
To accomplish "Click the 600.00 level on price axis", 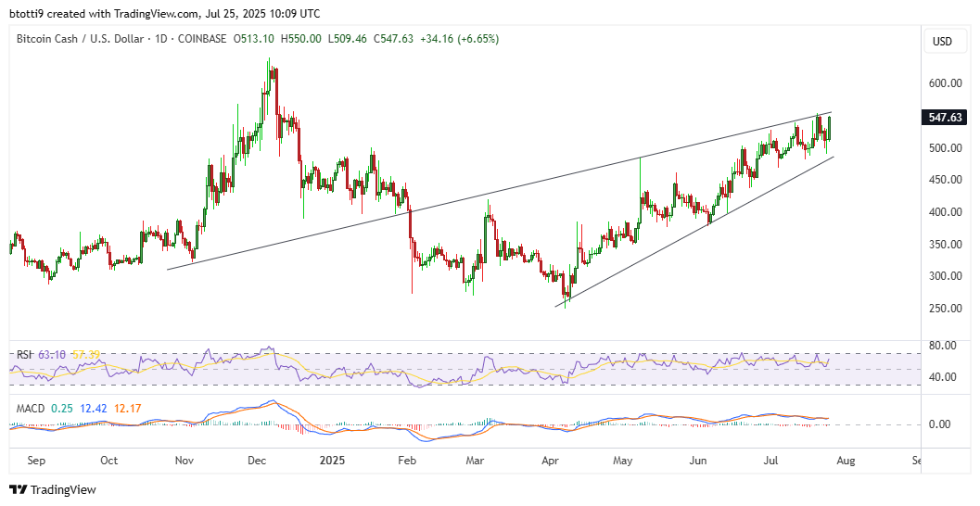I will point(946,83).
